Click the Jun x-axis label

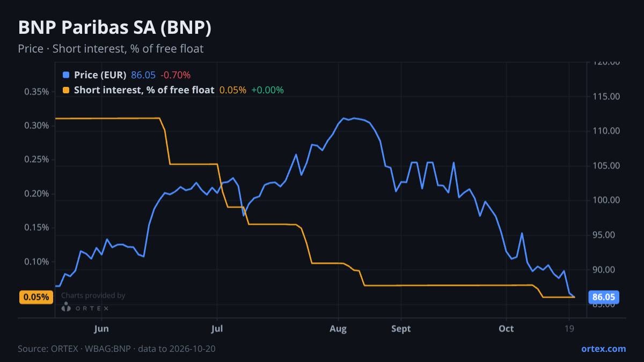(x=101, y=328)
